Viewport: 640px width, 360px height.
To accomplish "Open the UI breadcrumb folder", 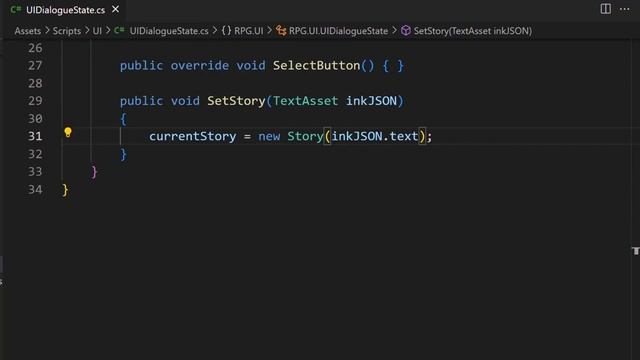I will (x=97, y=31).
